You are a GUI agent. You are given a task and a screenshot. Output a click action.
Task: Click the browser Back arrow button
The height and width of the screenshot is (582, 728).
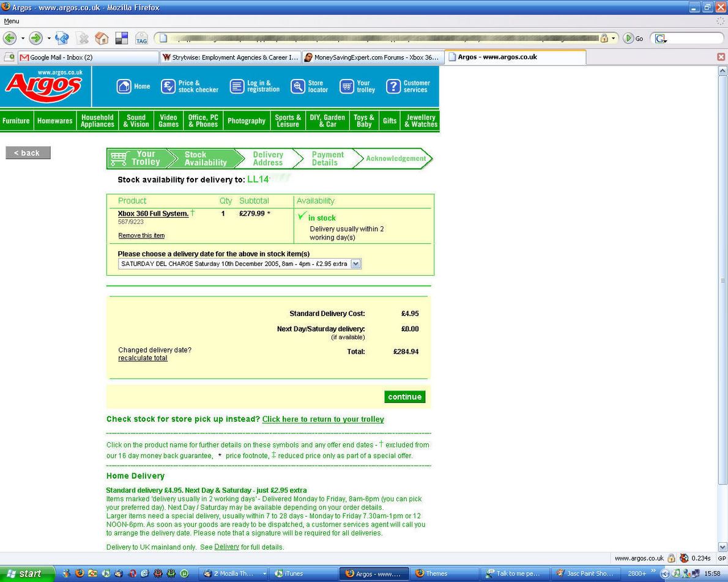click(x=10, y=39)
